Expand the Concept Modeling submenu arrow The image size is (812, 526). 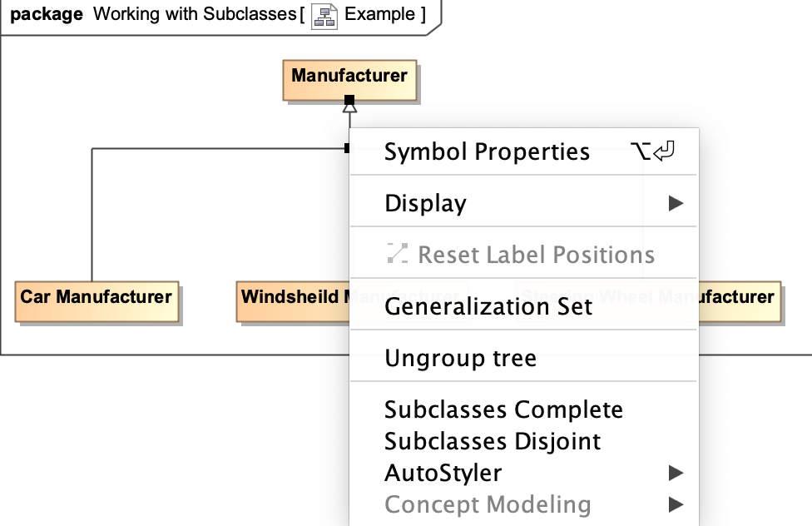click(x=676, y=504)
